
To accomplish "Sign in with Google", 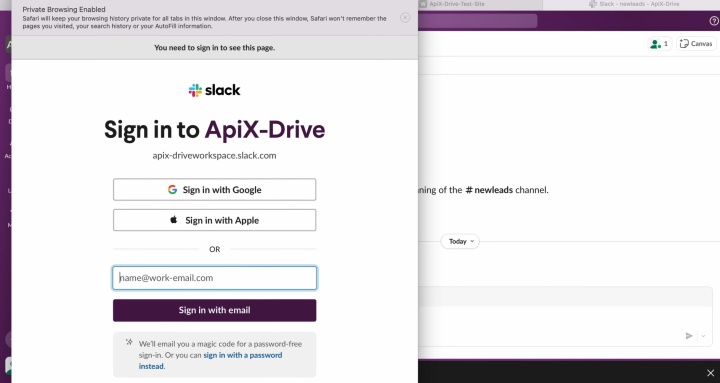I will (x=214, y=190).
